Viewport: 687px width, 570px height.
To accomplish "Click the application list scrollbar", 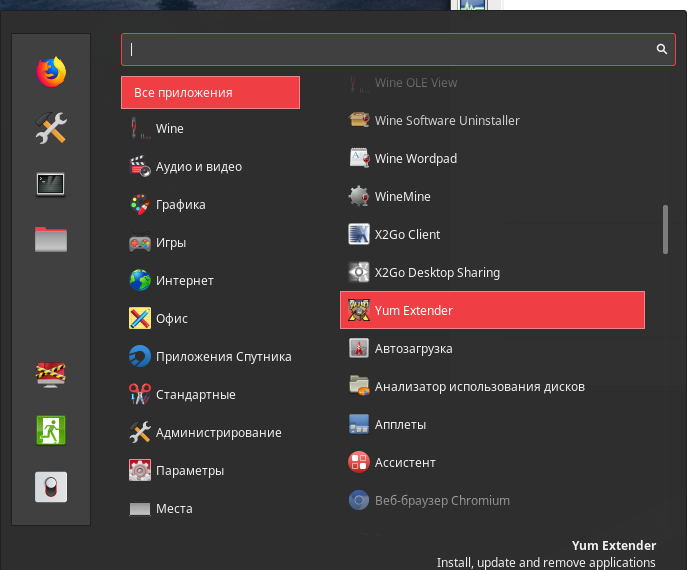I will 665,229.
